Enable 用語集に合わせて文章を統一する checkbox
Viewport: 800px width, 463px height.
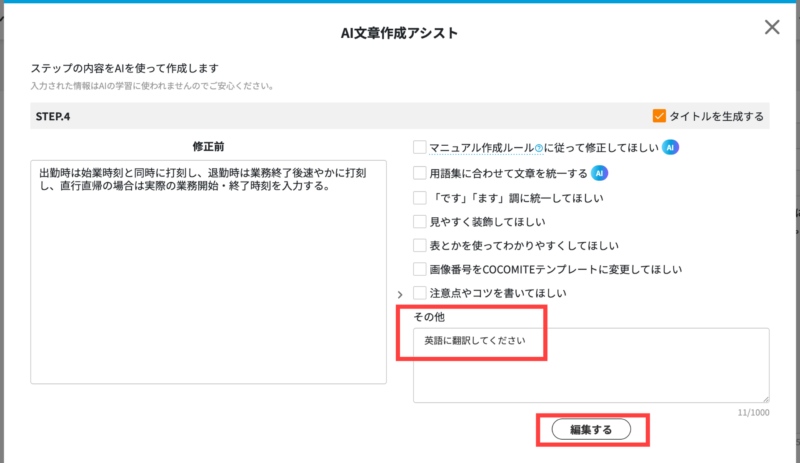pyautogui.click(x=419, y=173)
